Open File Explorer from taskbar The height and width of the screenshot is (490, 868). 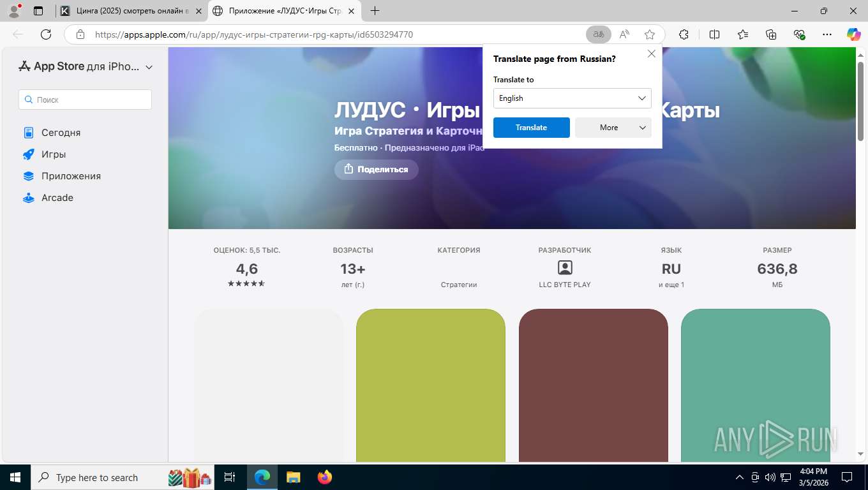293,477
